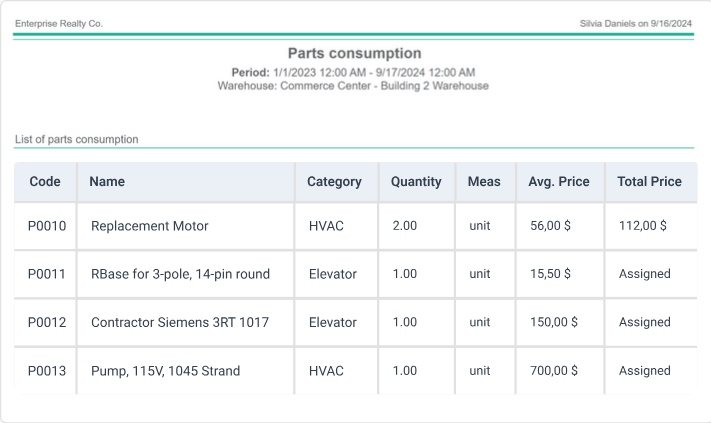The width and height of the screenshot is (711, 423).
Task: Select the Replacement Motor part name
Action: tap(150, 226)
